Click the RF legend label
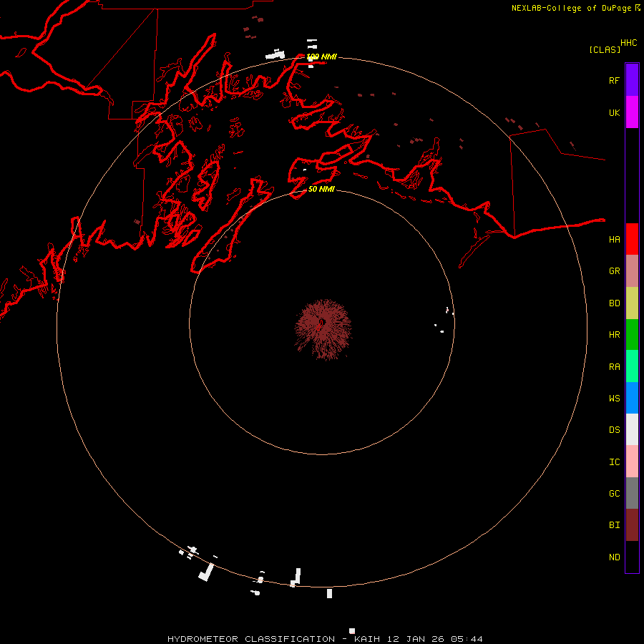 click(x=614, y=81)
